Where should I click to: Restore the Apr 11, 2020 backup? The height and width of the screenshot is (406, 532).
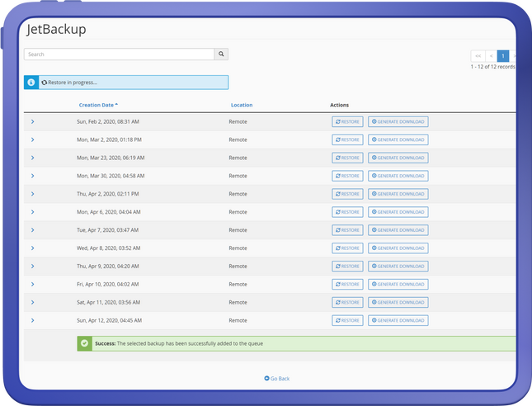point(347,302)
